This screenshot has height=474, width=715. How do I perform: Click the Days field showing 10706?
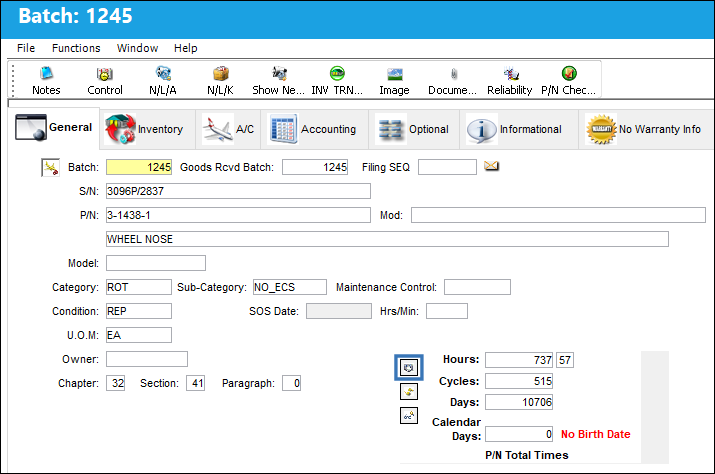click(x=519, y=402)
